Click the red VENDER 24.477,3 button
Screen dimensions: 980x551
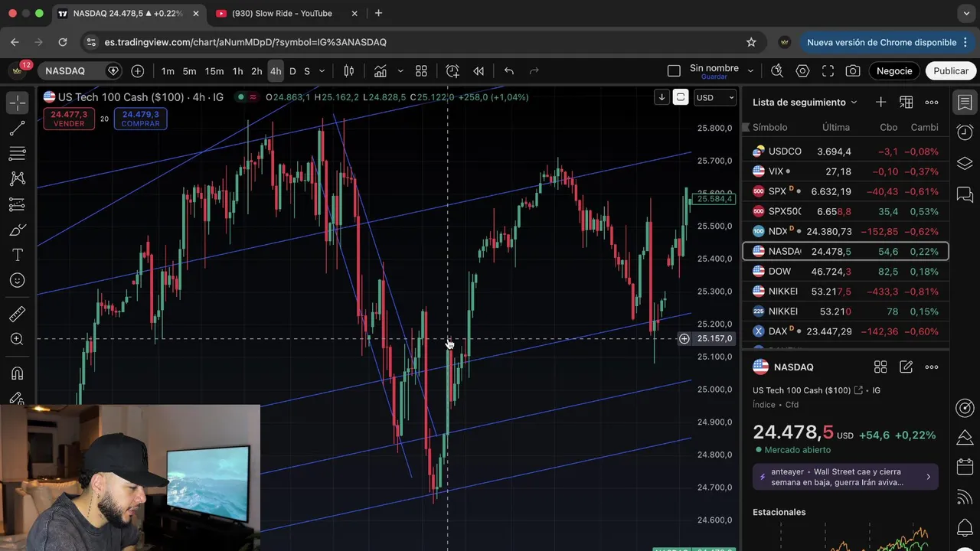point(69,119)
